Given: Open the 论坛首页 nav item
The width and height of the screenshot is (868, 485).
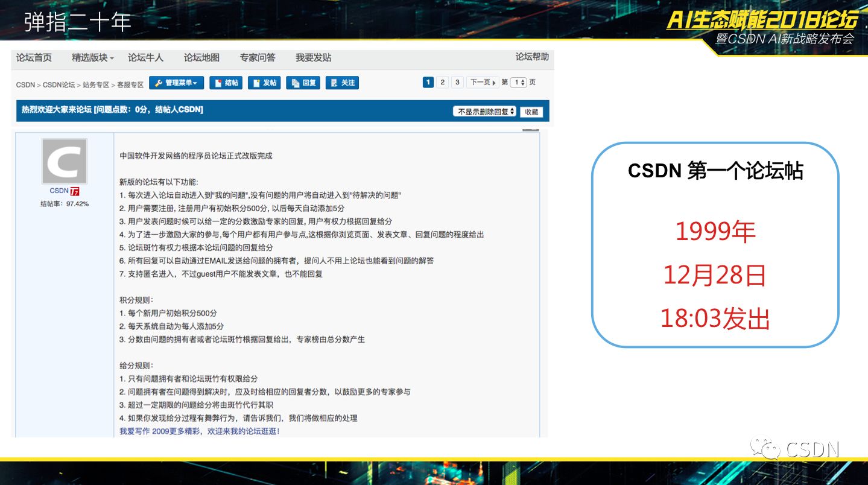Looking at the screenshot, I should 34,58.
